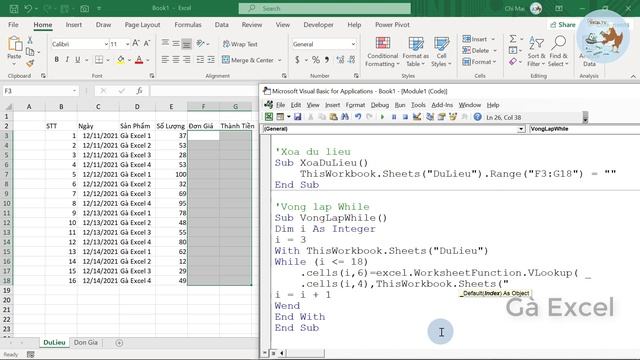640x360 pixels.
Task: Apply the yellow Fill Color swatch
Action: click(120, 60)
